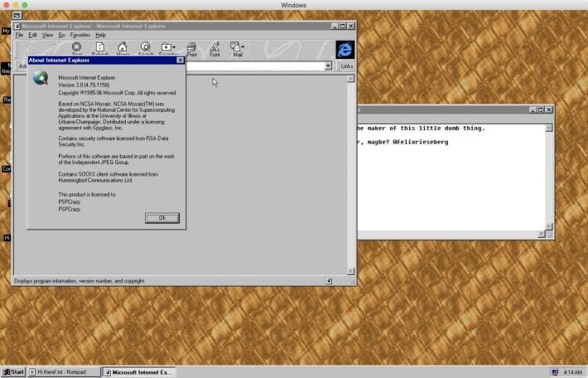Click the Links button beside address bar
Viewport: 588px width, 378px height.
click(x=347, y=66)
